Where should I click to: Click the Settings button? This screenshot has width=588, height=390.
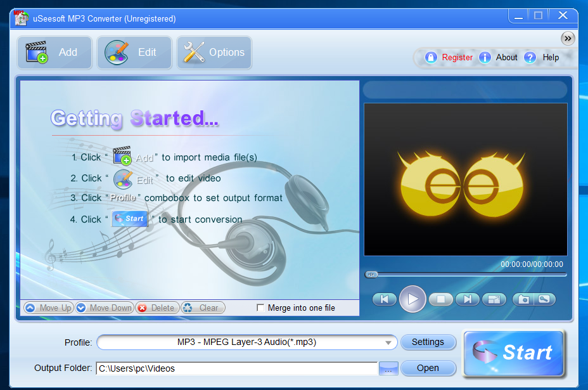click(428, 342)
